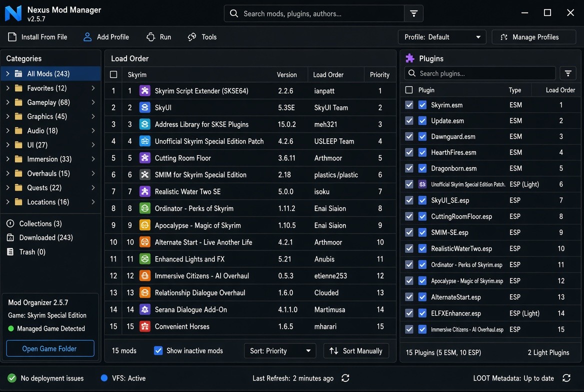Screen dimensions: 584x392
Task: Click the purple puzzle-piece Plugins panel icon
Action: coord(410,58)
